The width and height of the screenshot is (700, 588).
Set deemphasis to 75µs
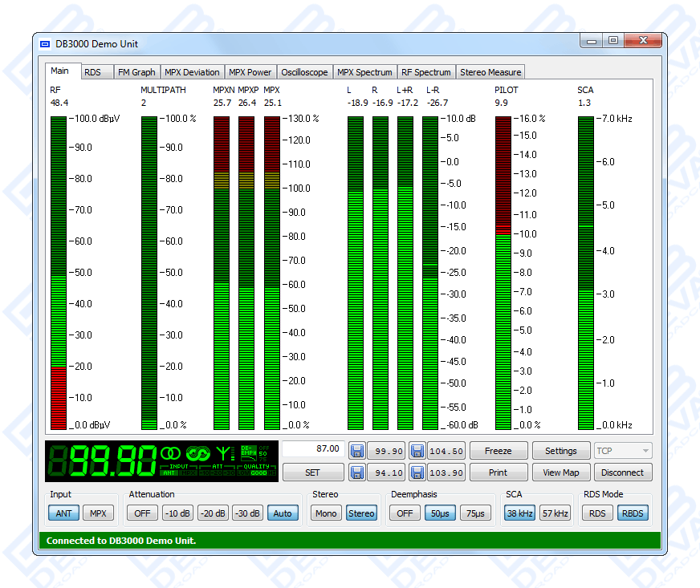point(475,513)
